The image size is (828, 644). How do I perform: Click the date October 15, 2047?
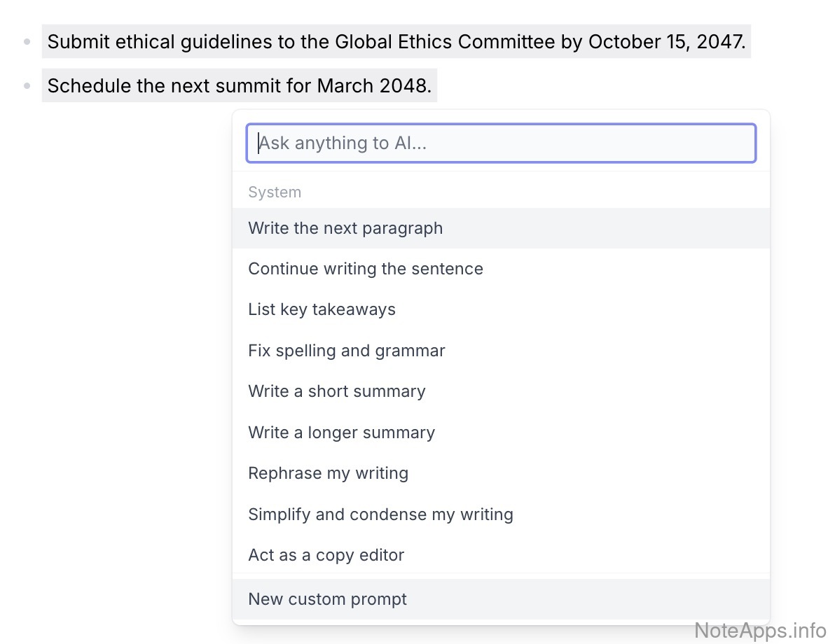665,42
